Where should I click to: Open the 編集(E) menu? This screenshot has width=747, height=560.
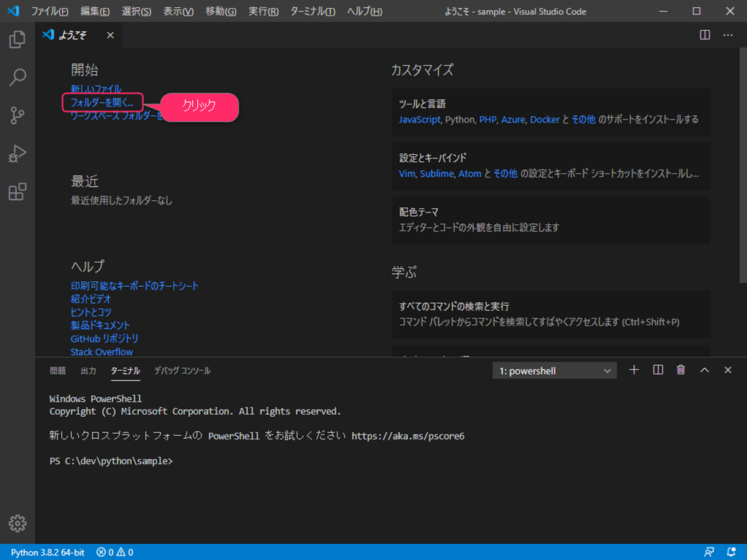(95, 12)
